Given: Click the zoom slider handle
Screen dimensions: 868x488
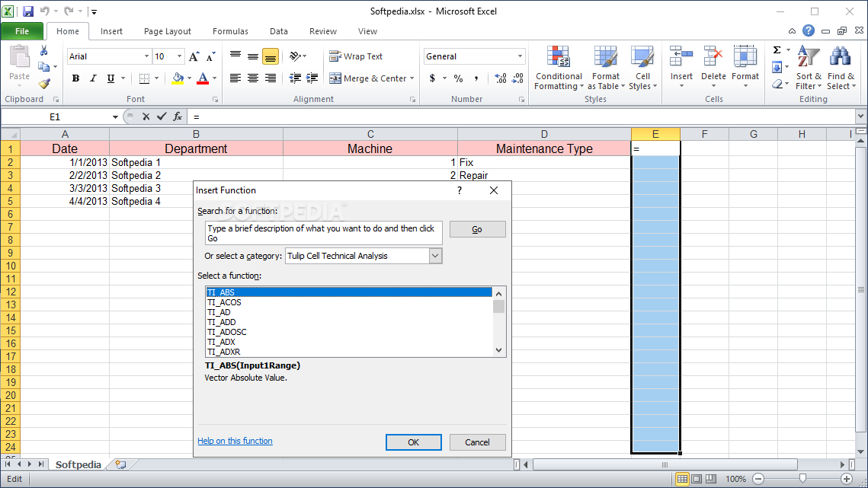Looking at the screenshot, I should point(802,479).
